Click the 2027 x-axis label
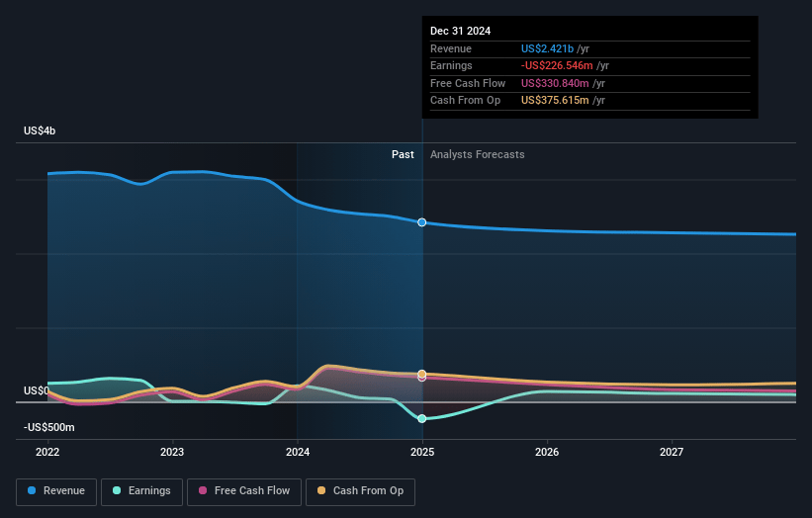This screenshot has width=812, height=518. click(672, 453)
